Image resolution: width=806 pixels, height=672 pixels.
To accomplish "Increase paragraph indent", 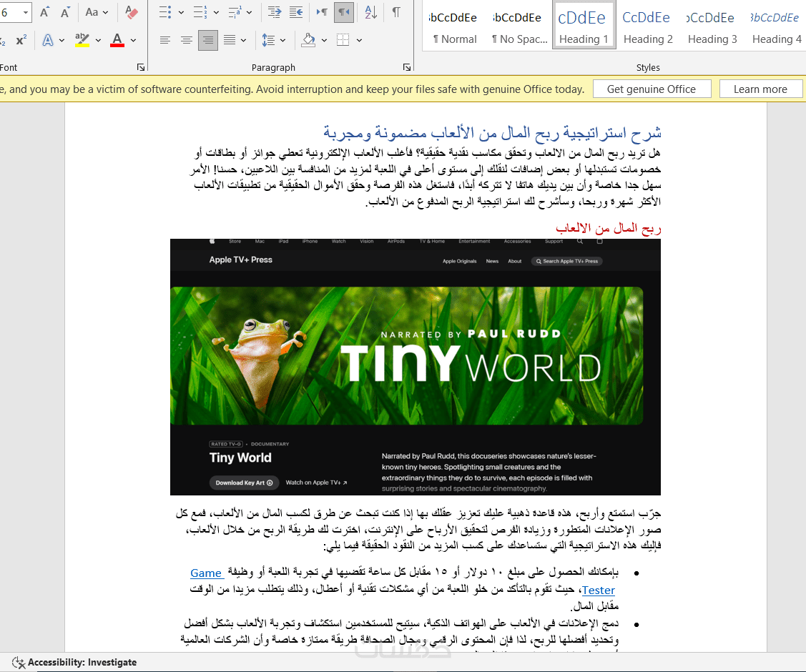I will coord(275,12).
